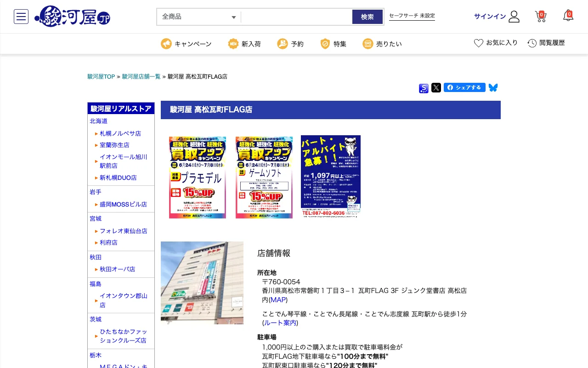Open the パート・アルバイト急募 flyer
Screen dimensions: 588x368
coord(331,176)
